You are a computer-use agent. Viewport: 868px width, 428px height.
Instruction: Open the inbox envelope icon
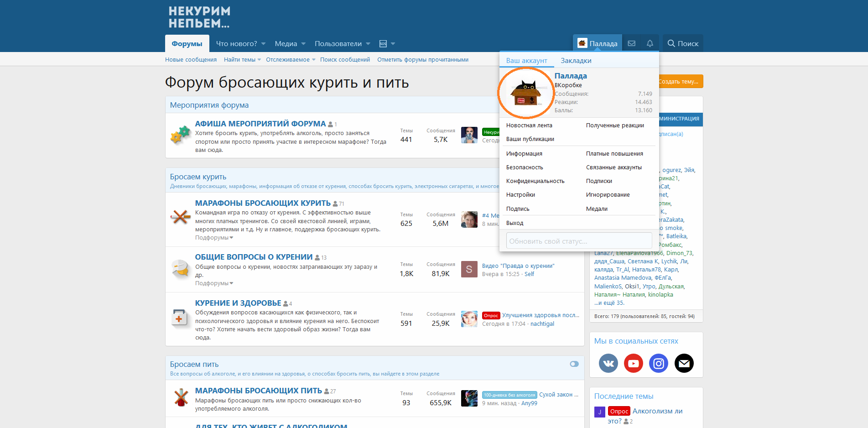(x=632, y=43)
